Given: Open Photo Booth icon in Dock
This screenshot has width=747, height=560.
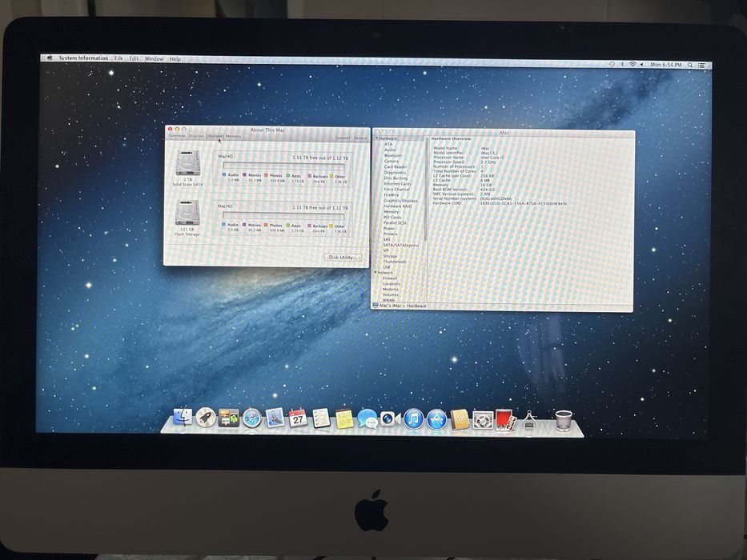Looking at the screenshot, I should (x=505, y=421).
